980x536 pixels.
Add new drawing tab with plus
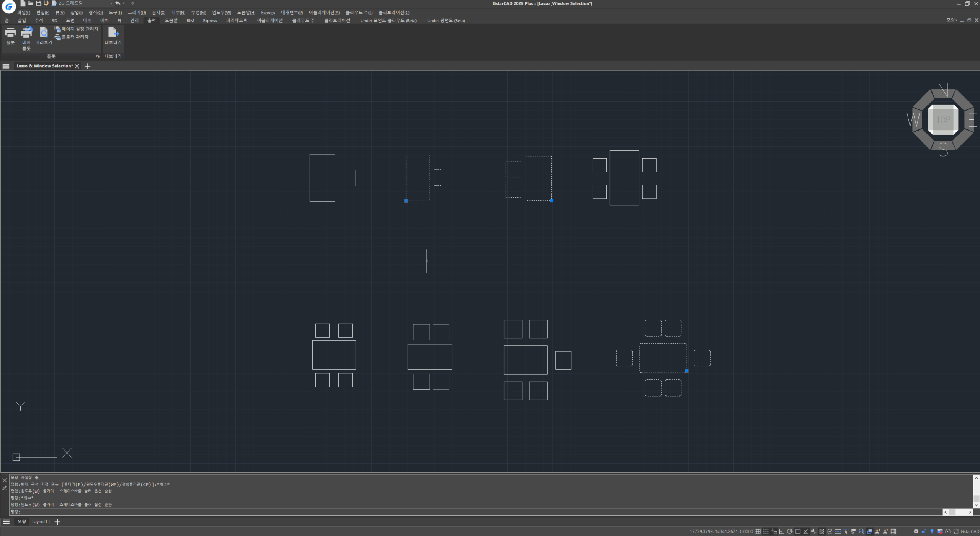[x=87, y=66]
